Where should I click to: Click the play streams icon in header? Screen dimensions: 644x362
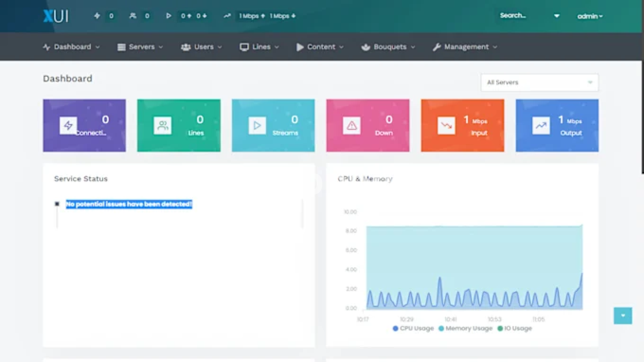pos(168,16)
